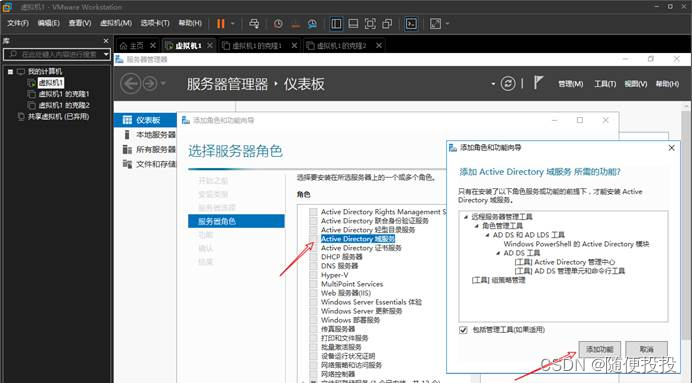Take a snapshot with the clock icon
The height and width of the screenshot is (383, 692).
(x=278, y=24)
